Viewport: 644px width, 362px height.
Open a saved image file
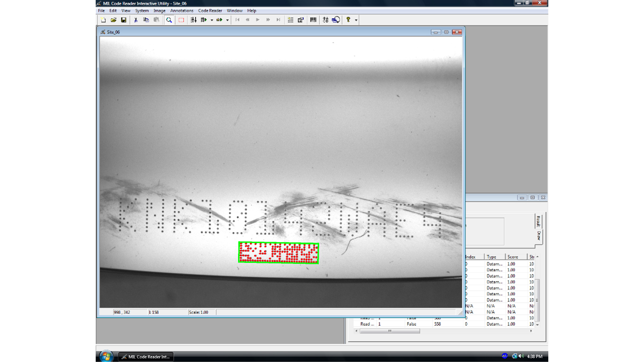113,20
